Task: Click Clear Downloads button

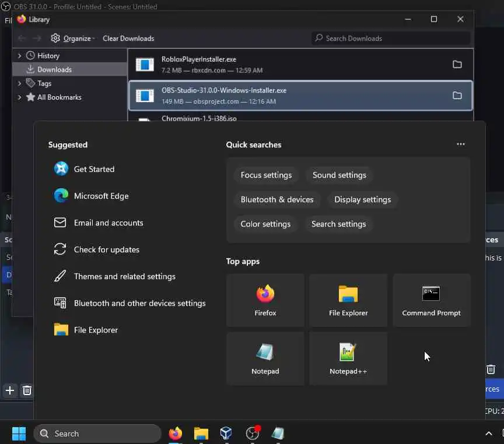Action: tap(128, 38)
